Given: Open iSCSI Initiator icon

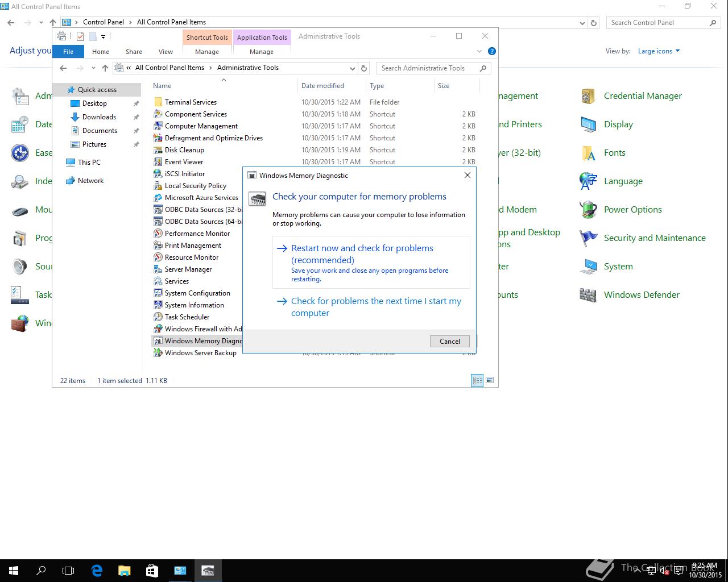Looking at the screenshot, I should point(158,174).
